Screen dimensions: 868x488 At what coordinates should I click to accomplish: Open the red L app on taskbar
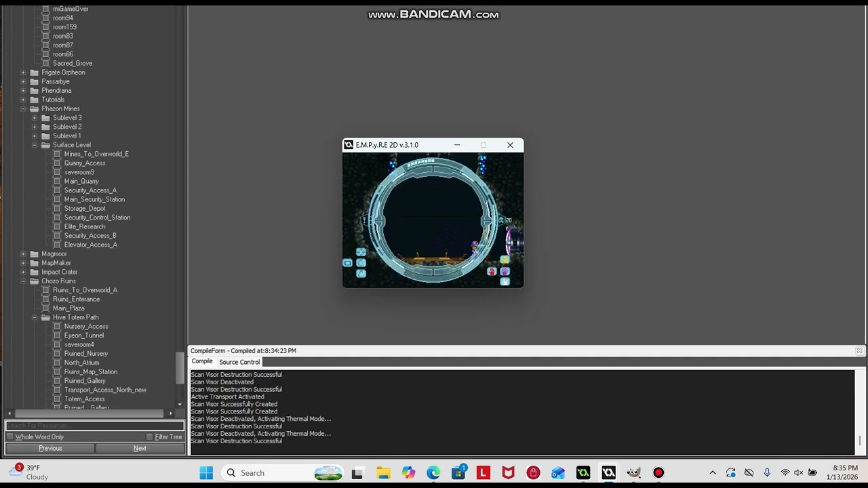pos(484,472)
